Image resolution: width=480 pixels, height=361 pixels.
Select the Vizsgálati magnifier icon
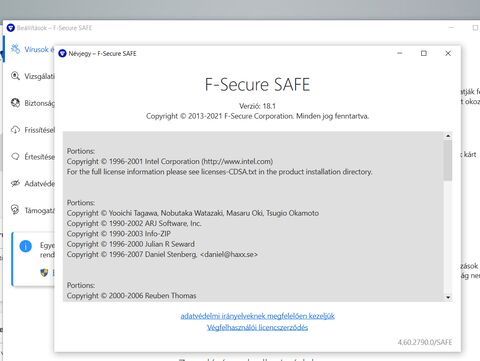[15, 76]
